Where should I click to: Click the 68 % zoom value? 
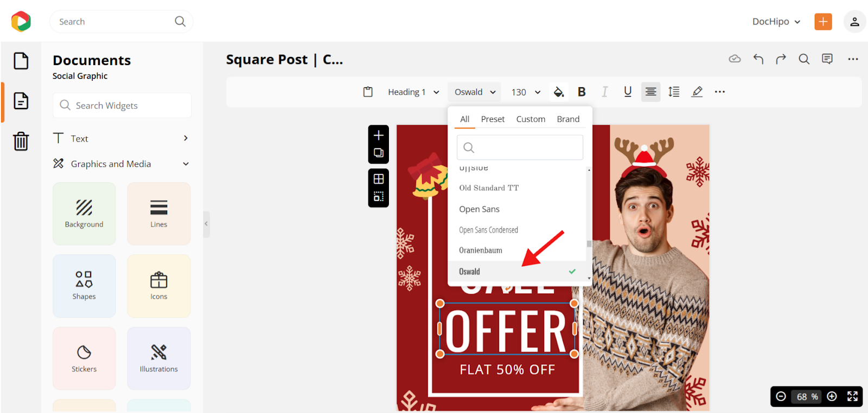pos(807,397)
